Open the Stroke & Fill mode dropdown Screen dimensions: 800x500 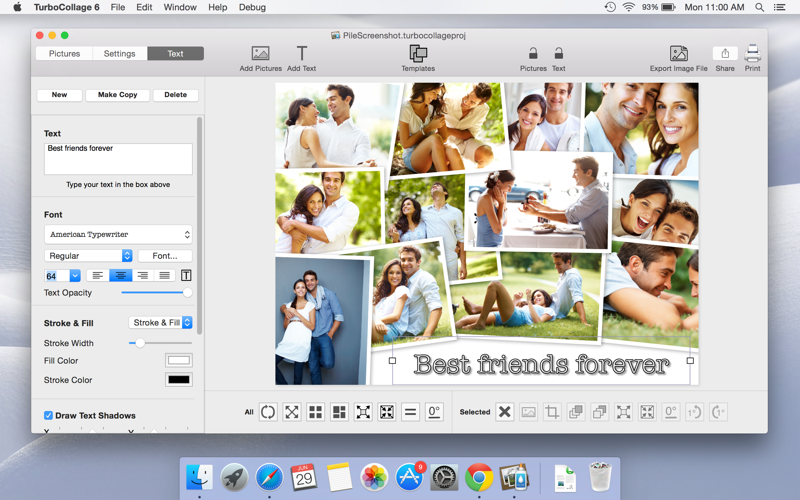160,323
